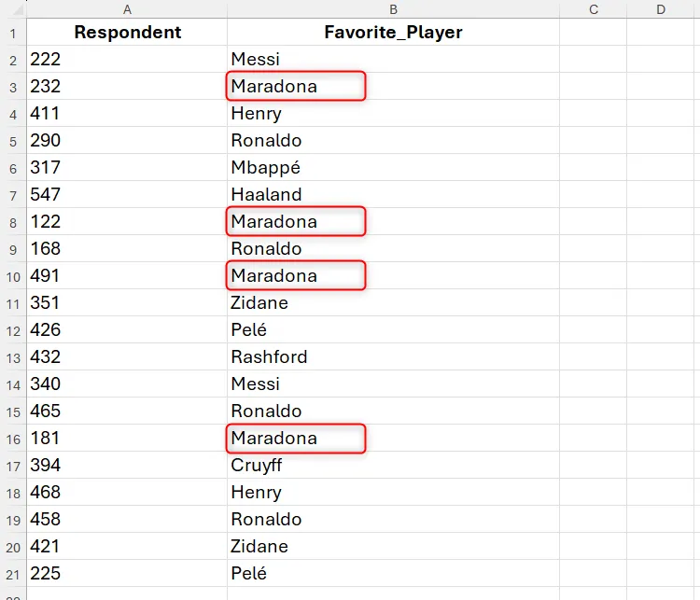Select the column D header
Screen dimensions: 700x600
[661, 9]
